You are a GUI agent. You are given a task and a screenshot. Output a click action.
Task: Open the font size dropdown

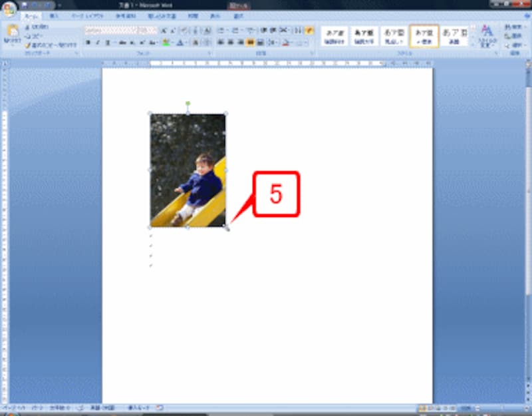(155, 30)
